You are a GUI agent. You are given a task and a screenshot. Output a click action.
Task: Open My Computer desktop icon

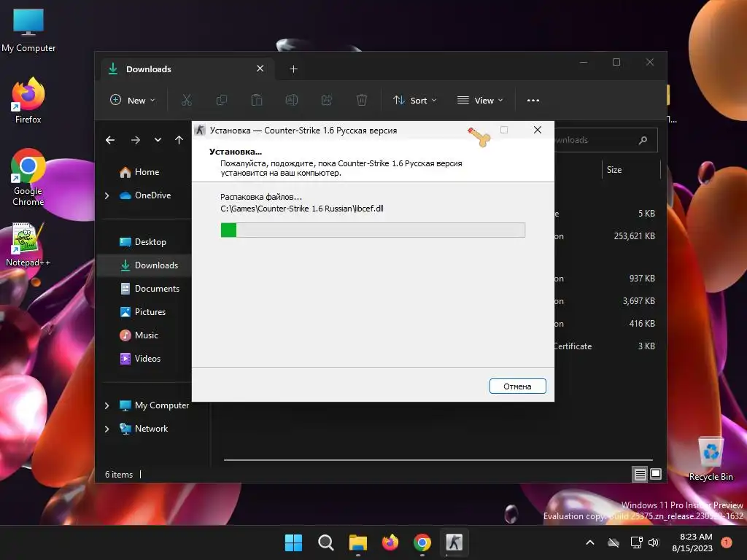coord(28,31)
